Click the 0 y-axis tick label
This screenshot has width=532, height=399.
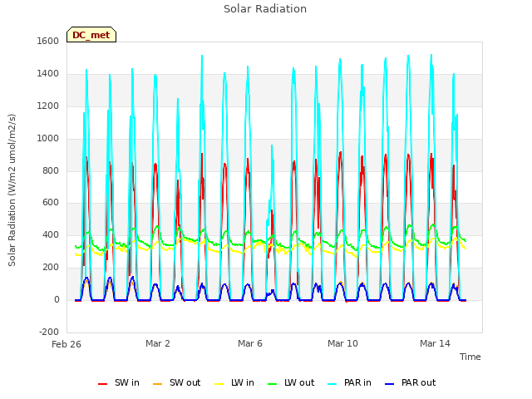pyautogui.click(x=57, y=299)
